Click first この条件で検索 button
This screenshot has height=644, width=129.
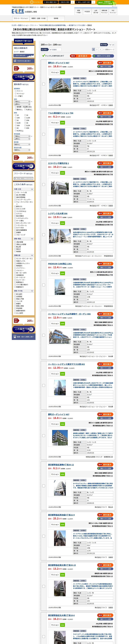[x=24, y=77]
